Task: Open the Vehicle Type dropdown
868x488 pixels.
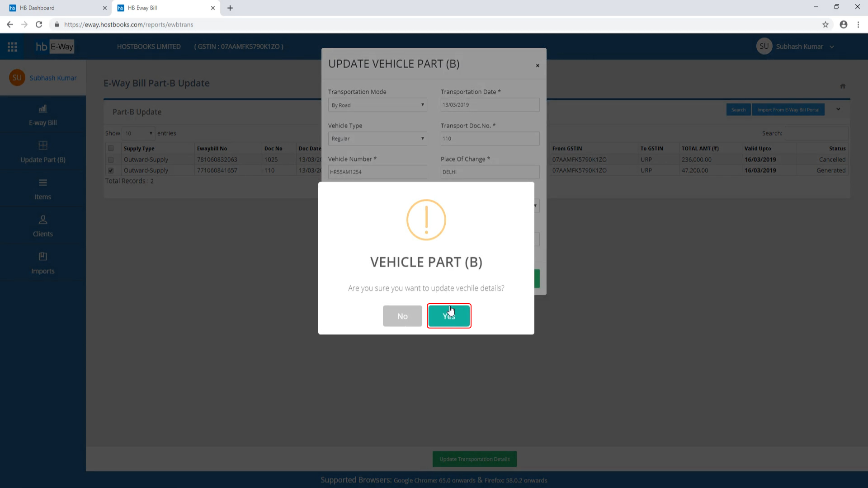Action: (377, 138)
